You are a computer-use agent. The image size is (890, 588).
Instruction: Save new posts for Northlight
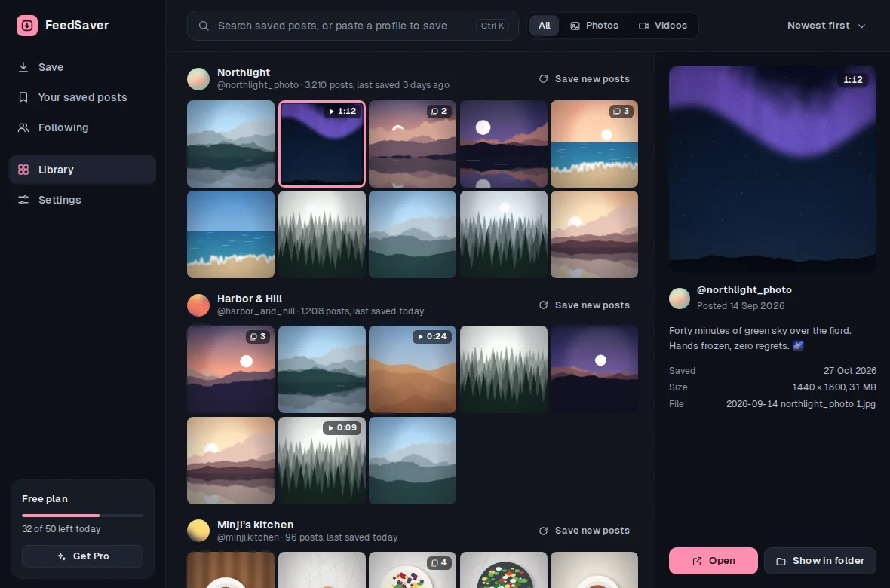click(x=584, y=79)
